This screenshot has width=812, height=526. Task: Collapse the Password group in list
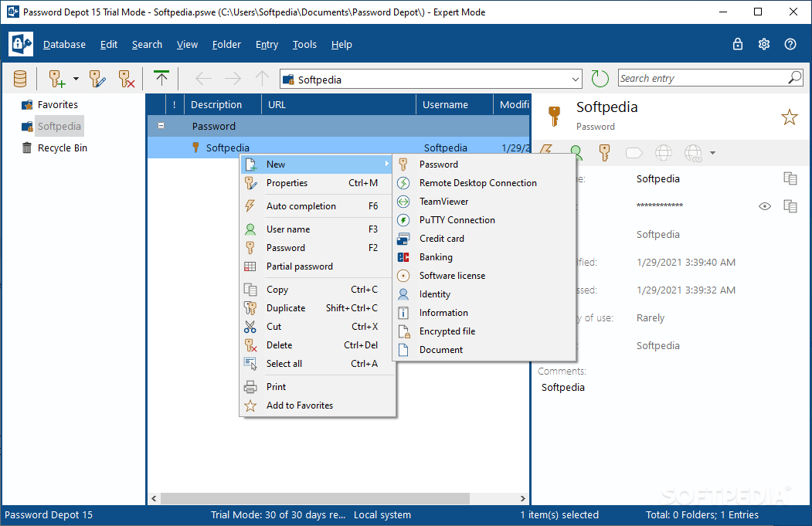click(161, 126)
